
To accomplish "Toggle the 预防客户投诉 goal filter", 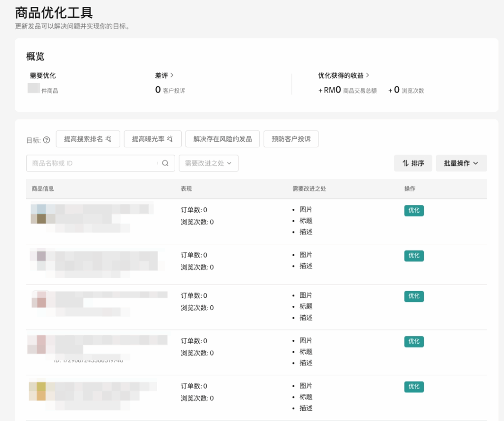I will pyautogui.click(x=291, y=139).
